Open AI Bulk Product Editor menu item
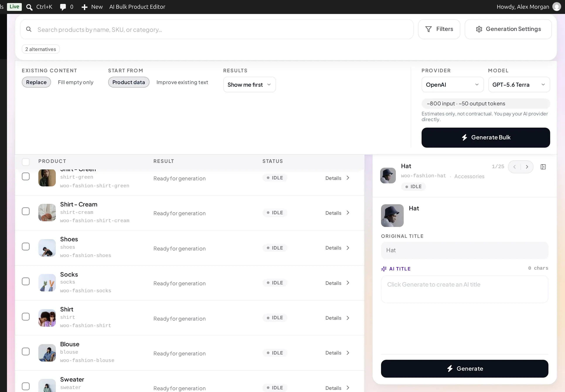The height and width of the screenshot is (392, 565). [x=137, y=7]
